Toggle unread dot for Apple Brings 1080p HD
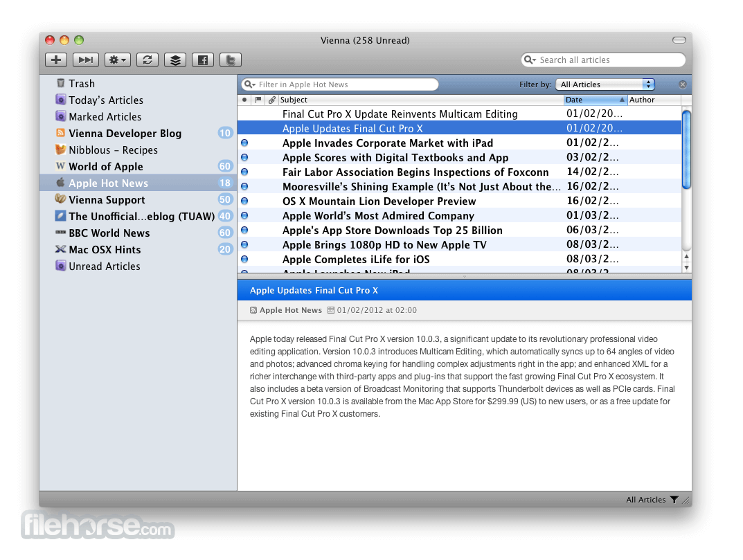This screenshot has height=560, width=743. tap(244, 244)
